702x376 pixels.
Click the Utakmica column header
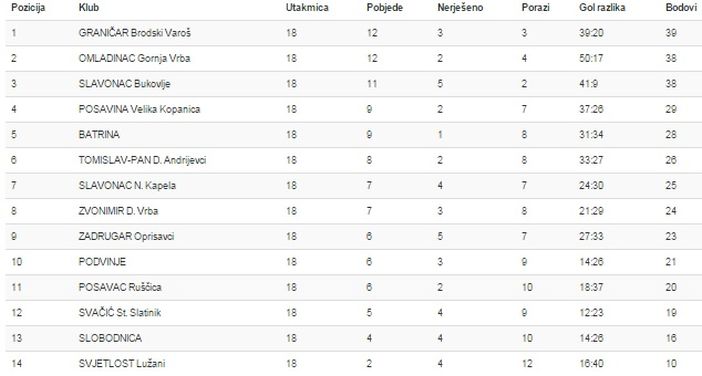click(x=307, y=8)
